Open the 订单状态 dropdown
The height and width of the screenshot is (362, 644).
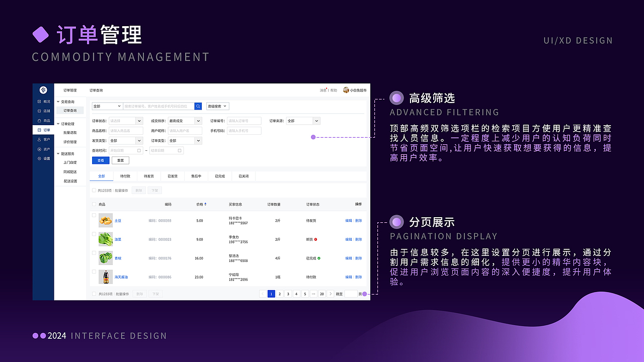click(x=126, y=121)
